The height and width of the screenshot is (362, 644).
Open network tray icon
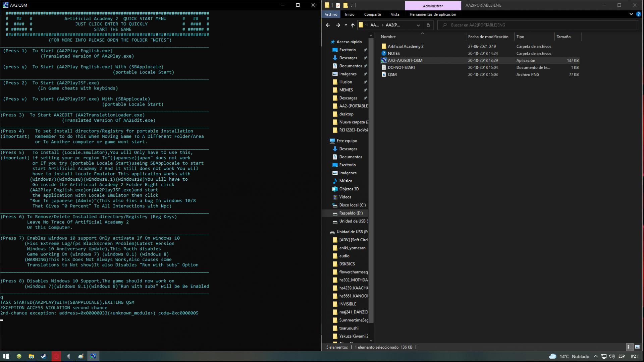[603, 356]
